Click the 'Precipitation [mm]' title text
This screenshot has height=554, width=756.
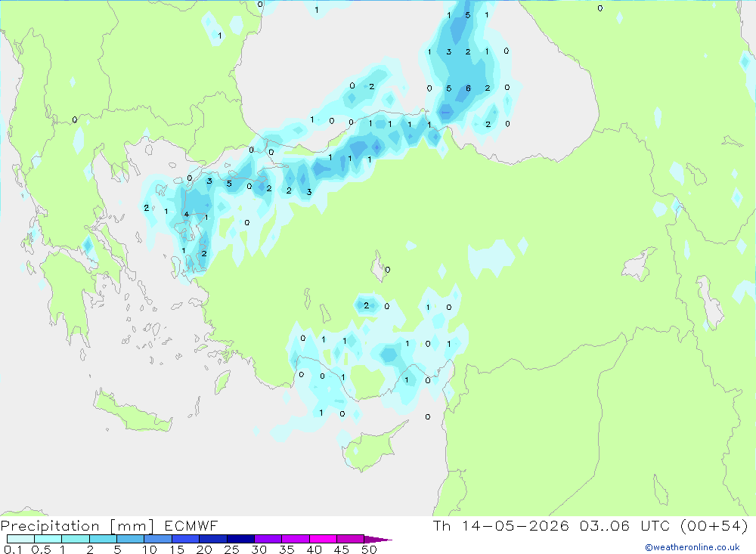77,526
